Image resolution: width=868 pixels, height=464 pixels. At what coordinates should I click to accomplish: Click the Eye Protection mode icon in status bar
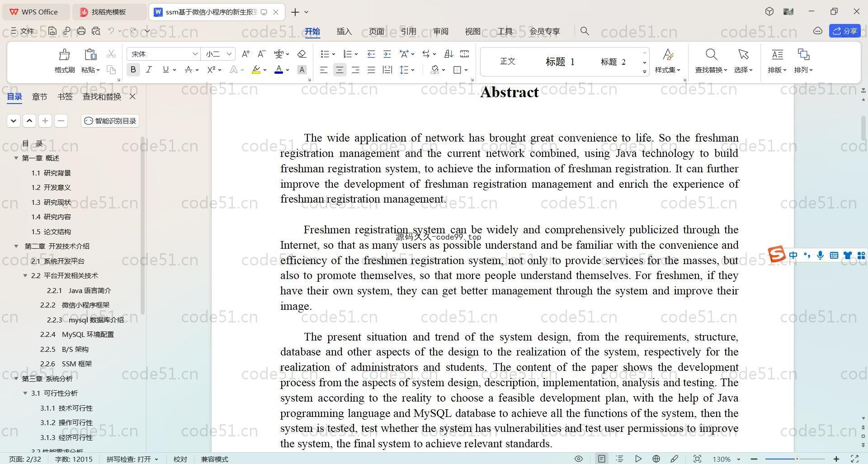578,459
